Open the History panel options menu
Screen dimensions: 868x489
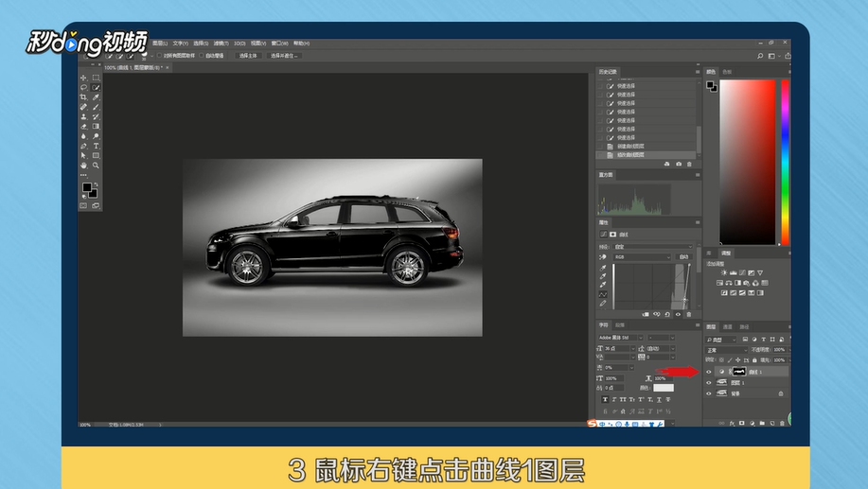(698, 72)
